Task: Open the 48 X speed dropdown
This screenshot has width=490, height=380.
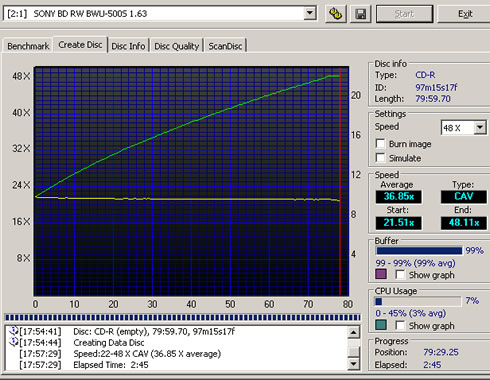Action: point(480,128)
